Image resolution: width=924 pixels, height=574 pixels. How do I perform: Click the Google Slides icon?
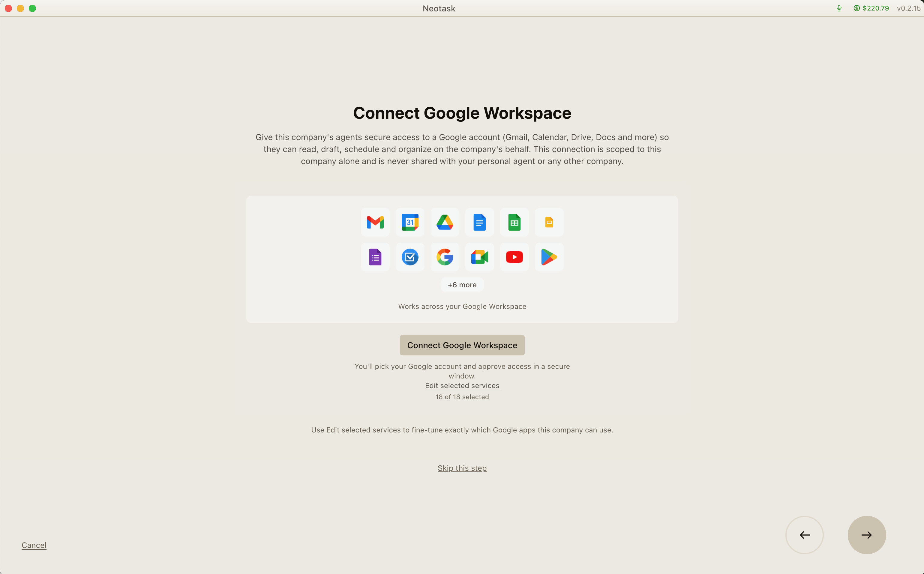coord(549,222)
